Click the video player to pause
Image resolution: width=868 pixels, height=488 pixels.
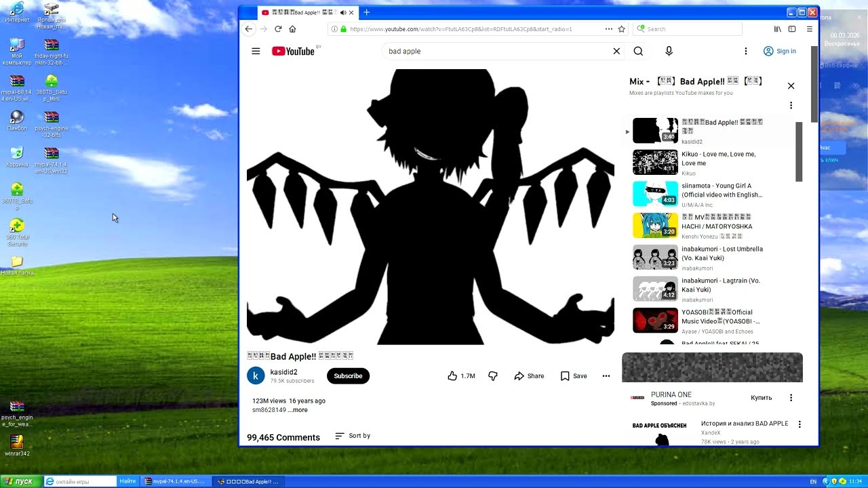pyautogui.click(x=431, y=207)
